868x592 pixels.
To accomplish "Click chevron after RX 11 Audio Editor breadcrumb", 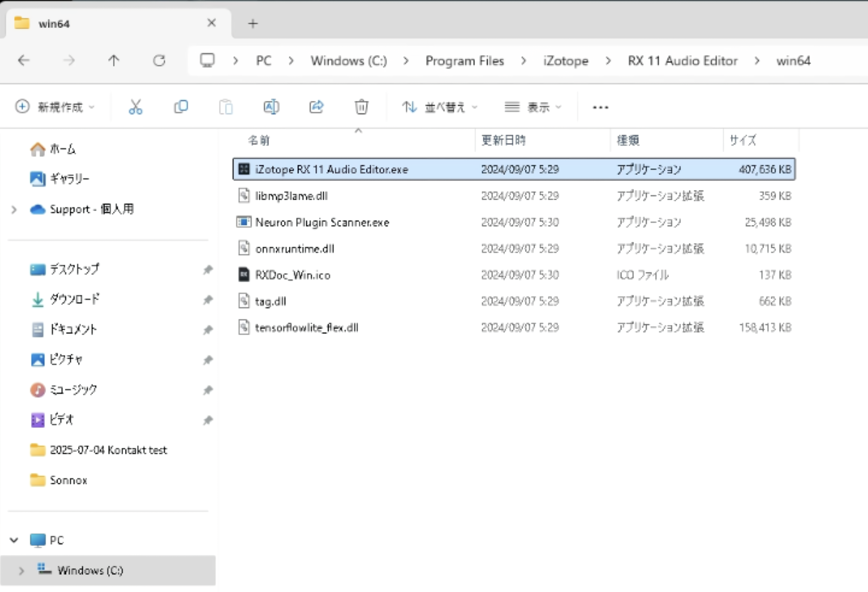I will coord(757,61).
